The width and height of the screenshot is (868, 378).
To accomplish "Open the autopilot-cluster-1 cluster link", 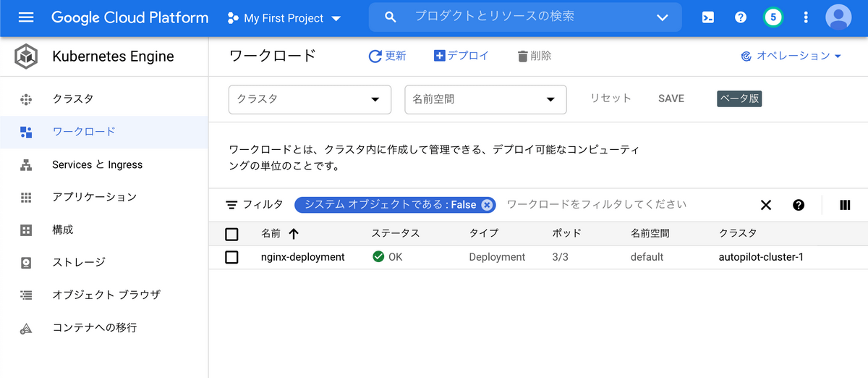I will (761, 257).
